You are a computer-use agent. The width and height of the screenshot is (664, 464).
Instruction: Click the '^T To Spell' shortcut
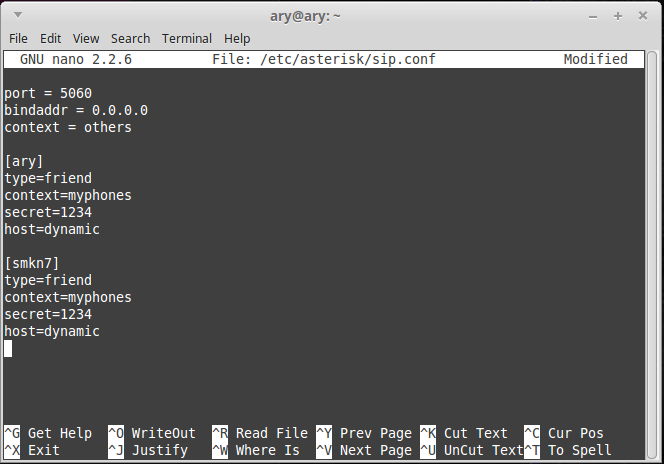(568, 450)
